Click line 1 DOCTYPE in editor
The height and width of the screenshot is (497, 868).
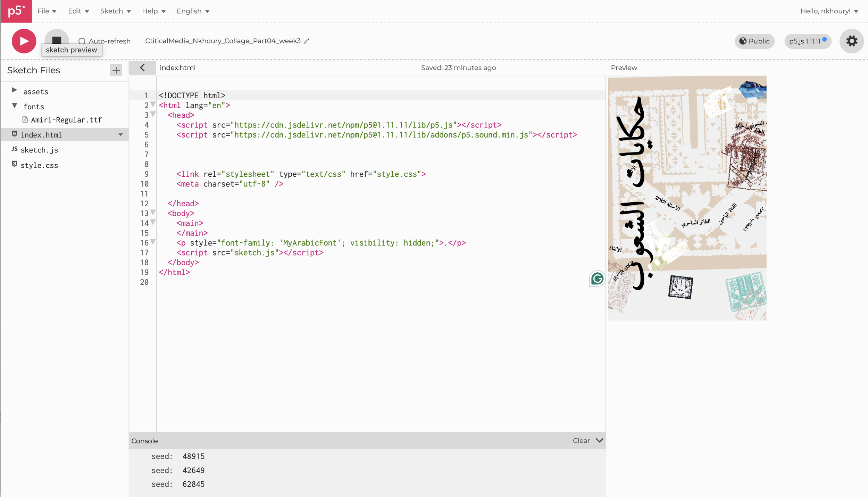coord(192,96)
